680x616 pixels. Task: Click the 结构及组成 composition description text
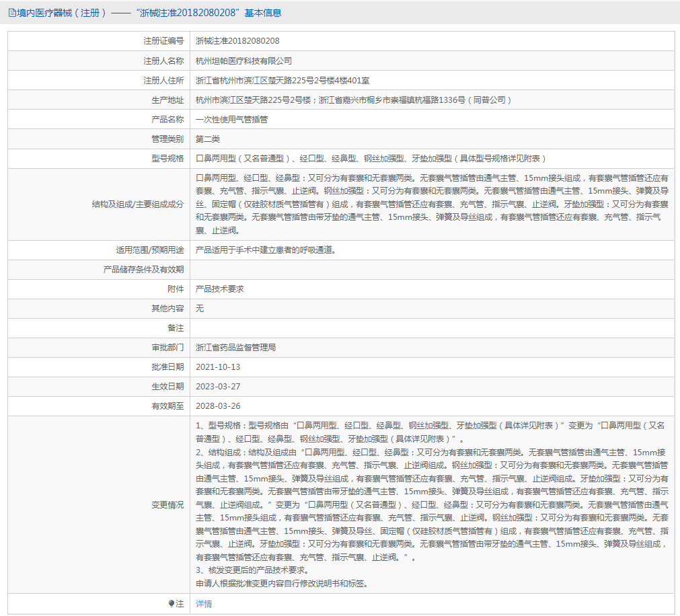[x=431, y=204]
